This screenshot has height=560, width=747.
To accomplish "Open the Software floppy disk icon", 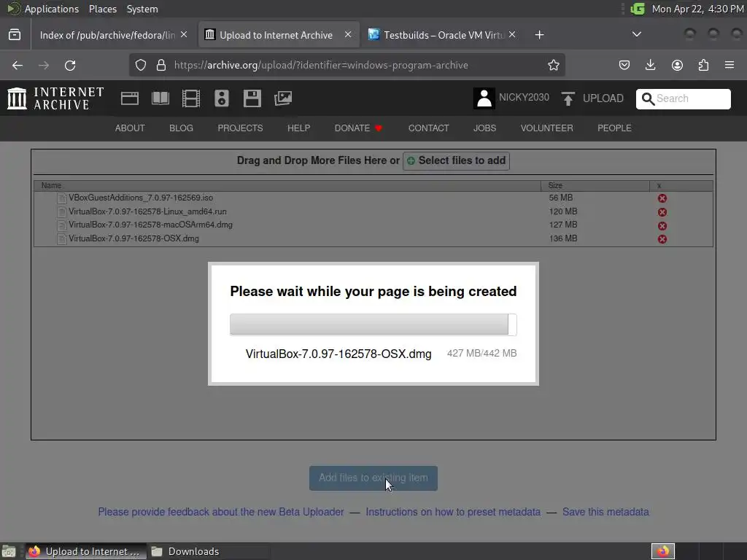I will [x=252, y=98].
